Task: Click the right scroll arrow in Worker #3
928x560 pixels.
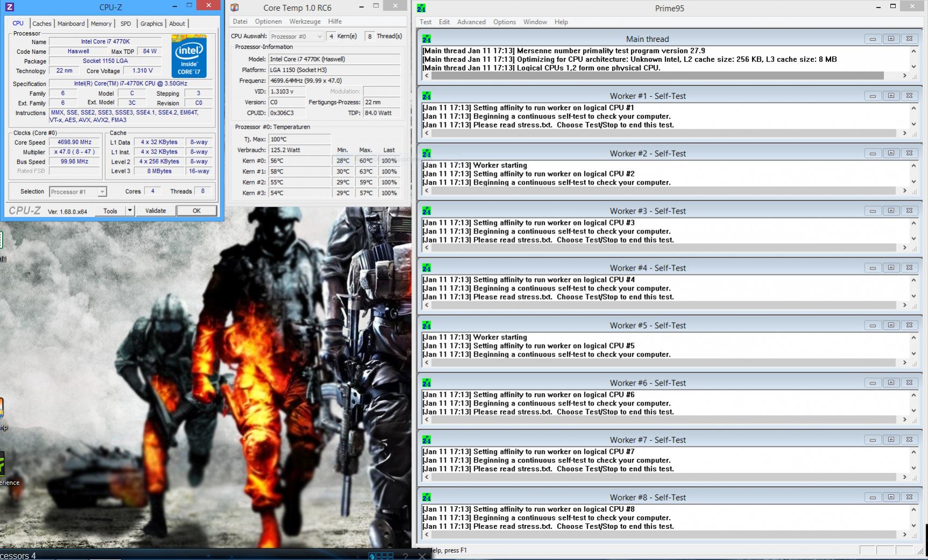Action: 905,248
